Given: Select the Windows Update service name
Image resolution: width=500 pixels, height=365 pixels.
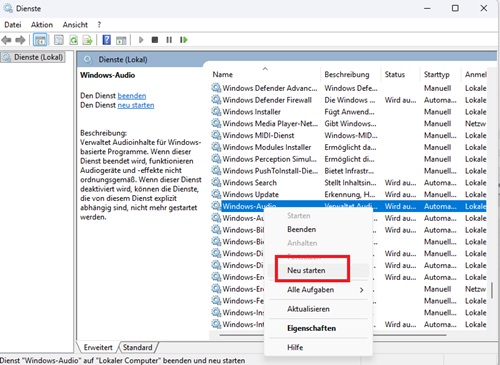Looking at the screenshot, I should click(x=250, y=194).
